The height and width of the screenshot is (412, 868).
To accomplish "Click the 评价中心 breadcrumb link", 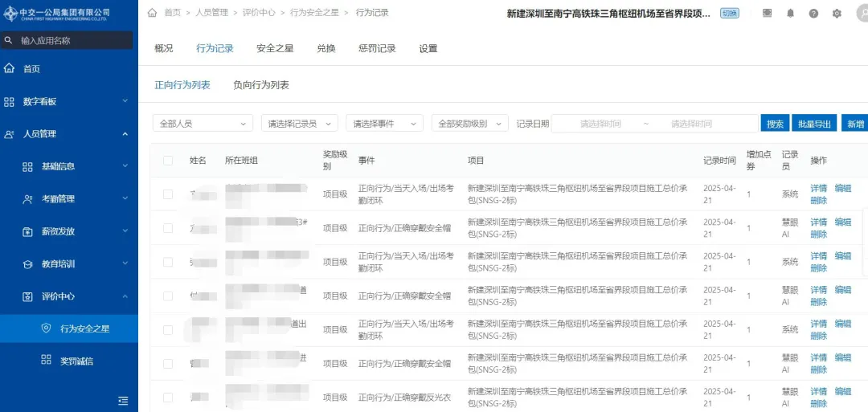I will (259, 13).
